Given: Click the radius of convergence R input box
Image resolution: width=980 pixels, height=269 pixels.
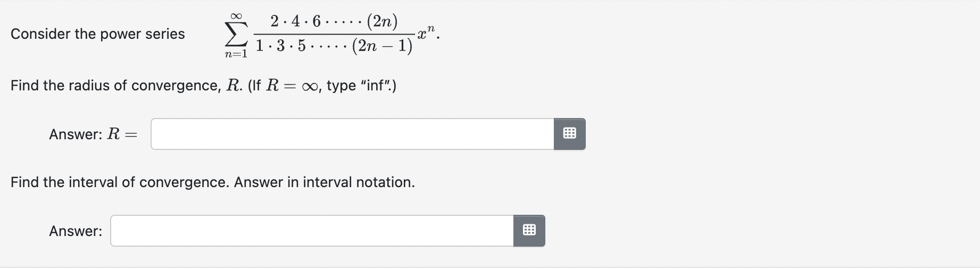Looking at the screenshot, I should coord(352,134).
